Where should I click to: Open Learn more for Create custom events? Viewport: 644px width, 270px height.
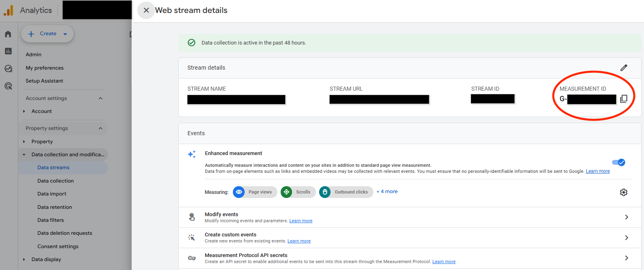[299, 241]
